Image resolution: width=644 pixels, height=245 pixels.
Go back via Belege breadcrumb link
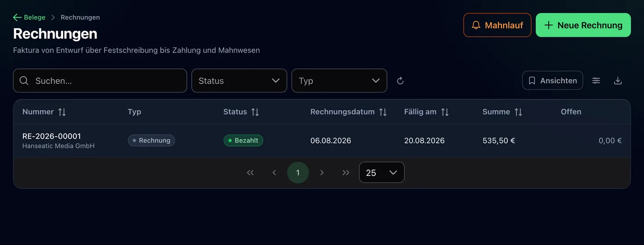tap(29, 17)
